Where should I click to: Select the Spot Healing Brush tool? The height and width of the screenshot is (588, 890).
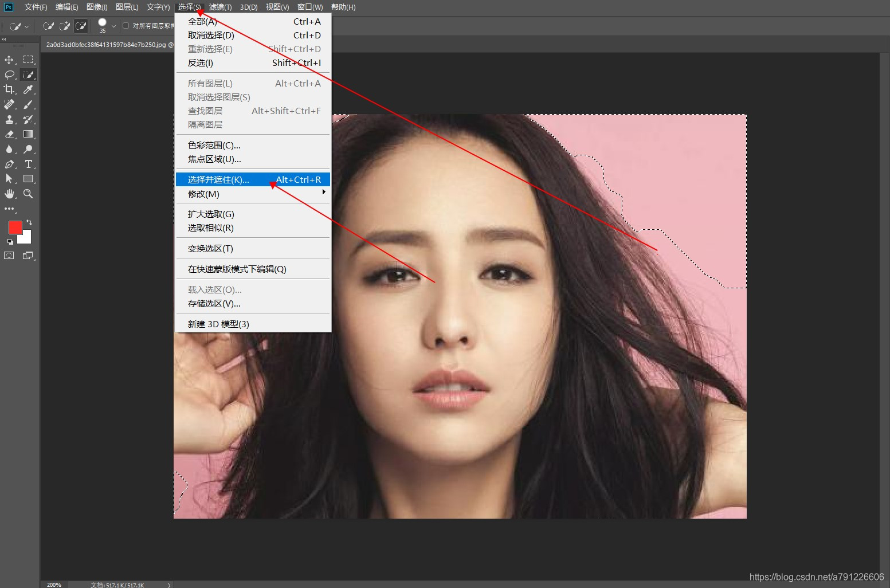pyautogui.click(x=9, y=104)
